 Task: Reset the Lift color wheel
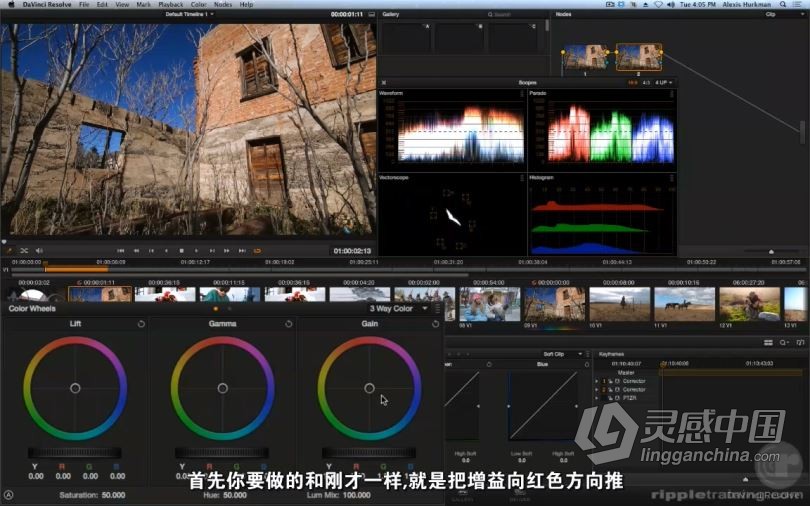pos(141,324)
